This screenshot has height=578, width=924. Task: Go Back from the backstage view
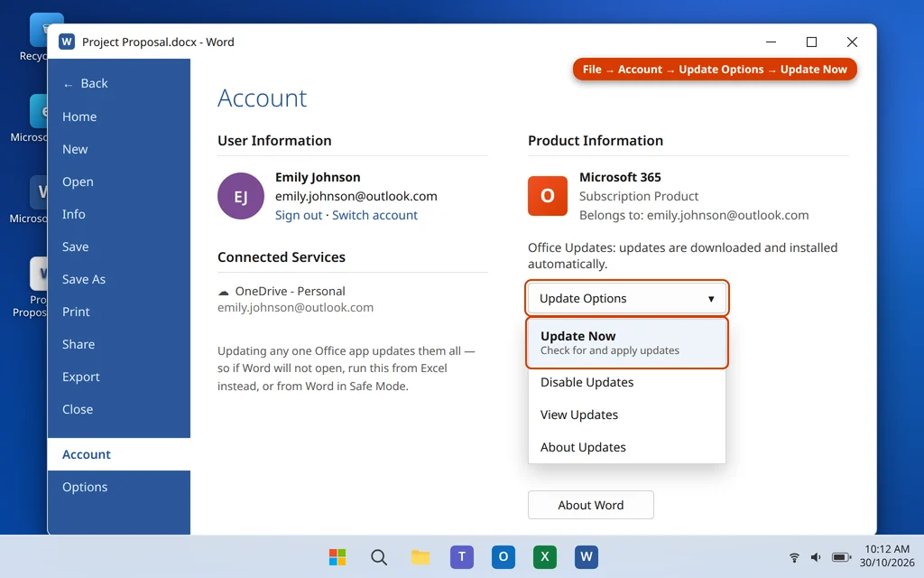click(118, 83)
